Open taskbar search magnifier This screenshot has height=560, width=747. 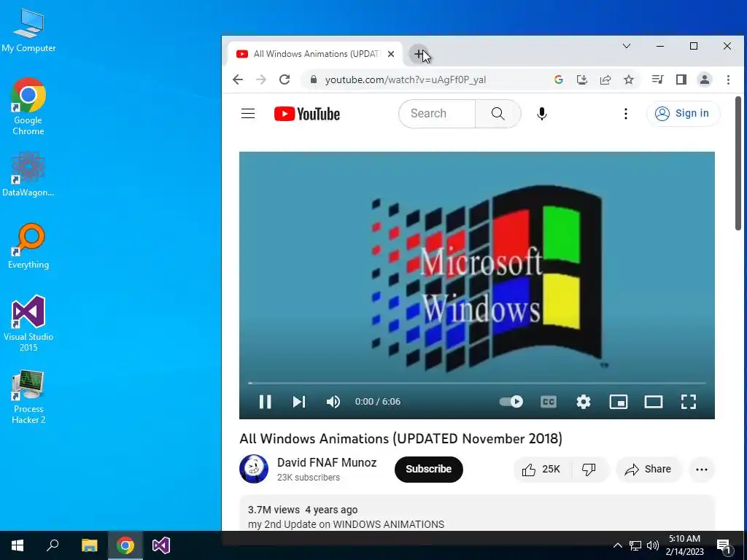(53, 545)
